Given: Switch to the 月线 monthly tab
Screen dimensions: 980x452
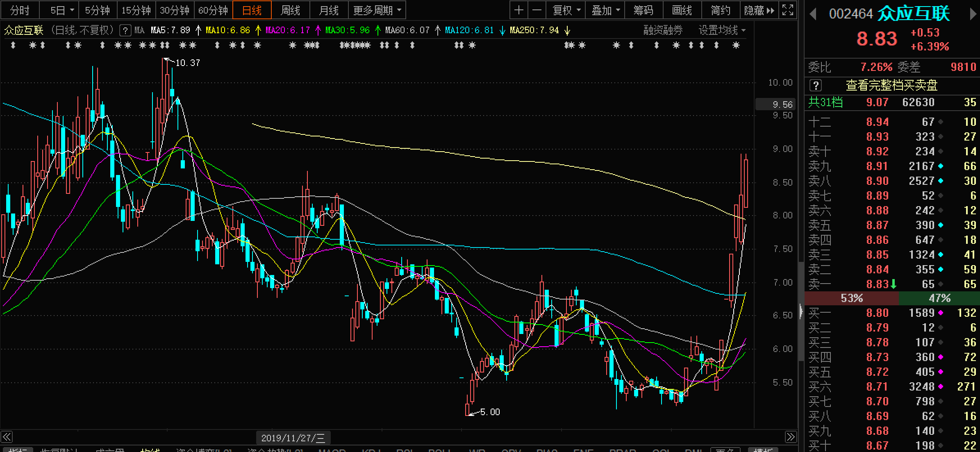Looking at the screenshot, I should coord(329,10).
